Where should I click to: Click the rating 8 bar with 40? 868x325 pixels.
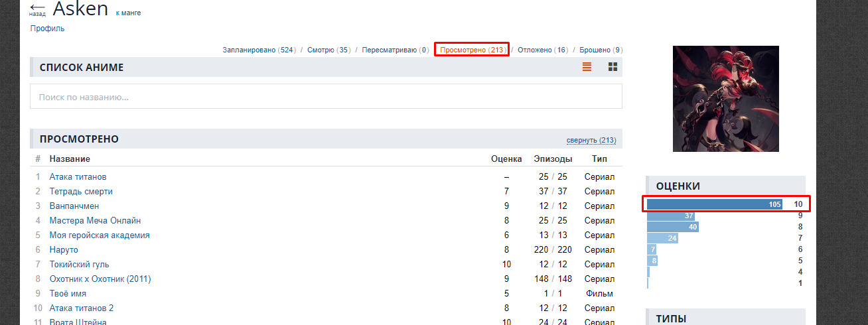coord(672,227)
